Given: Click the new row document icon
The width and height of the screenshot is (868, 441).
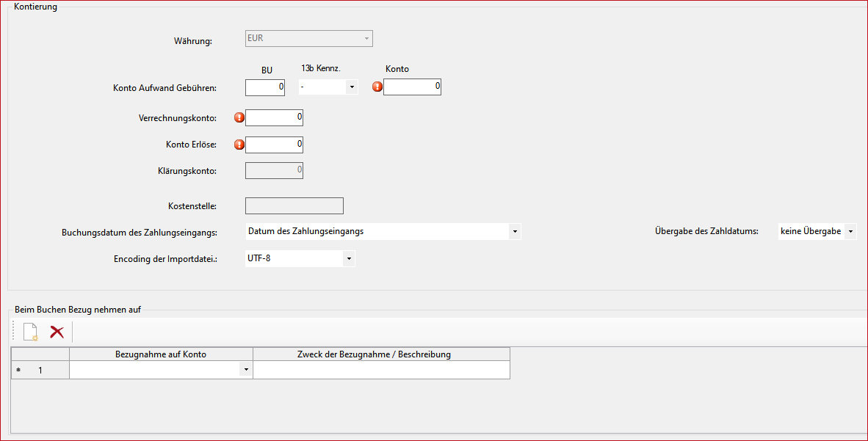Looking at the screenshot, I should click(x=30, y=332).
